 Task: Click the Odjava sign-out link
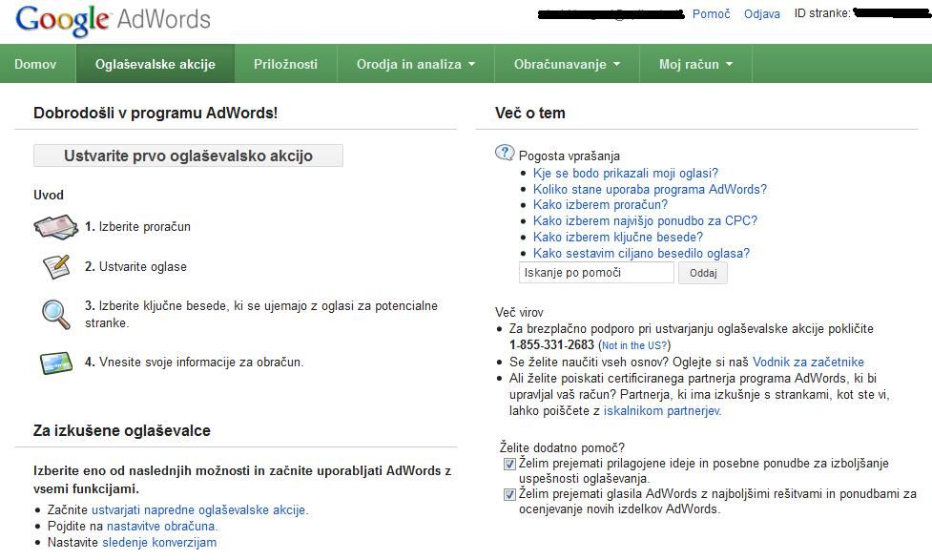[x=761, y=14]
